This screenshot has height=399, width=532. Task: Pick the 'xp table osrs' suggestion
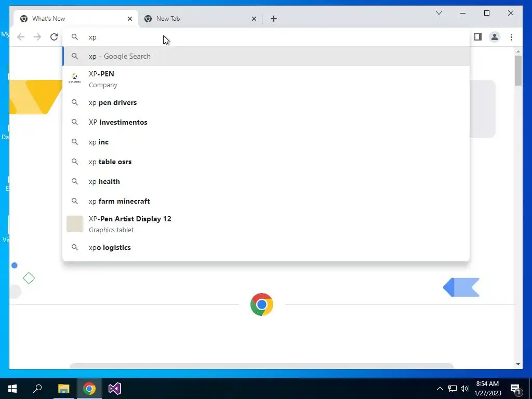266,162
